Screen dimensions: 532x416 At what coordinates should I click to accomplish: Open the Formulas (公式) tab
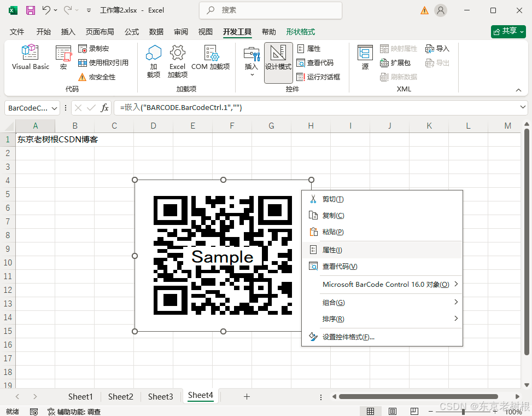(132, 32)
